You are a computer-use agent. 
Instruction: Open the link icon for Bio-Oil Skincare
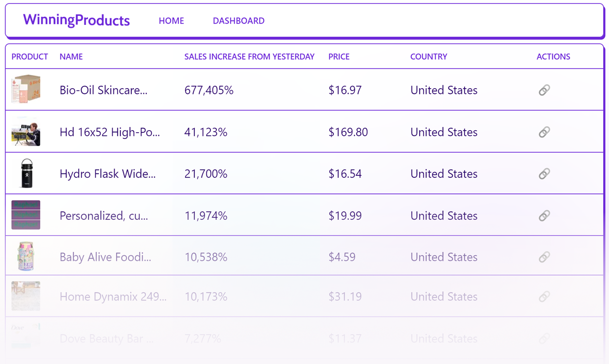pos(544,90)
